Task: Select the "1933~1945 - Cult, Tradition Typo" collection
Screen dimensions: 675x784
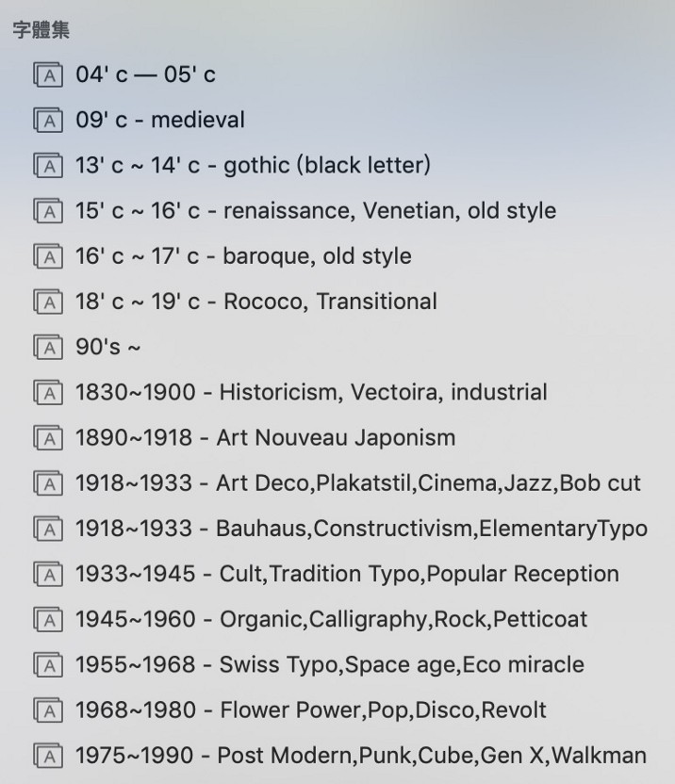Action: (347, 574)
